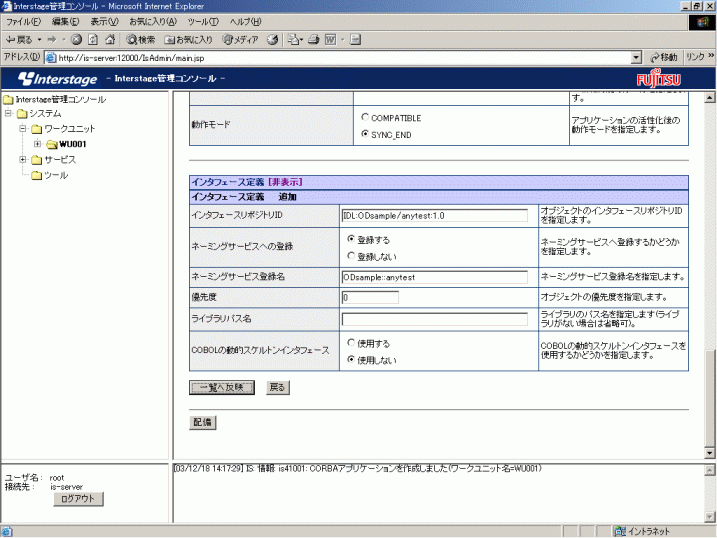This screenshot has height=538, width=717.
Task: Choose 登録する for naming service registration
Action: 351,239
